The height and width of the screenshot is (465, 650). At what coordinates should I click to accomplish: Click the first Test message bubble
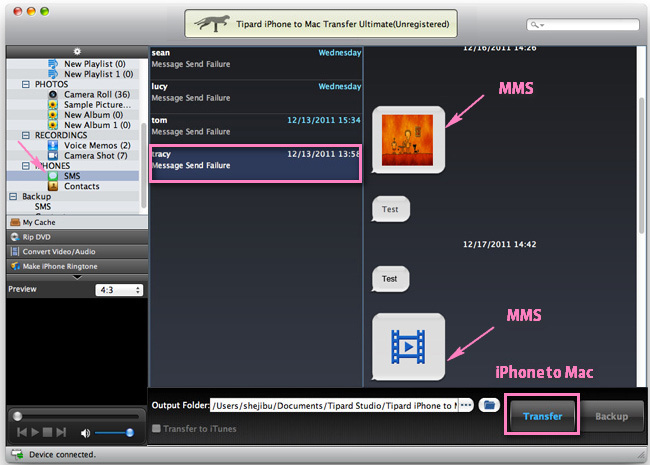390,209
